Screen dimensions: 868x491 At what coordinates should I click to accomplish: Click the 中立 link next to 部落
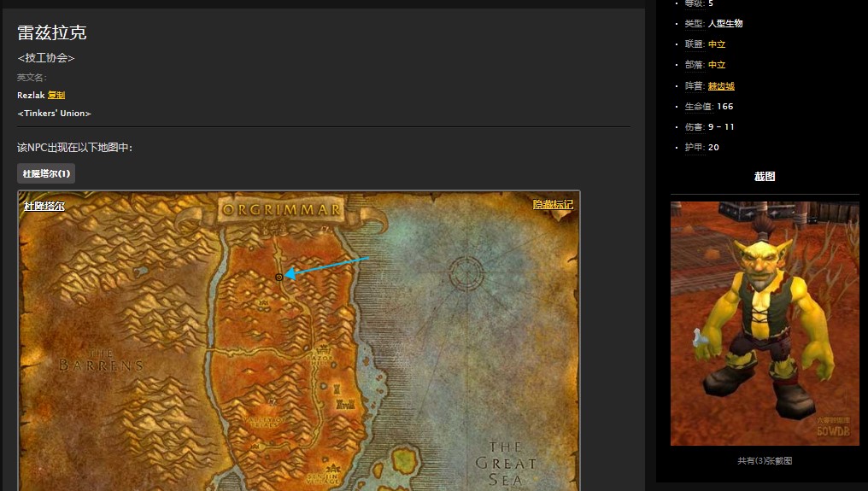[x=716, y=65]
